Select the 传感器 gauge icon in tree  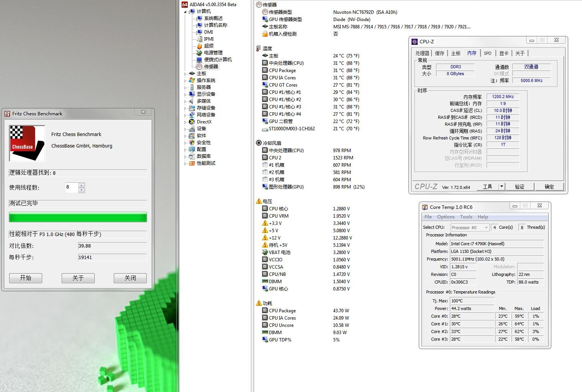click(x=199, y=67)
